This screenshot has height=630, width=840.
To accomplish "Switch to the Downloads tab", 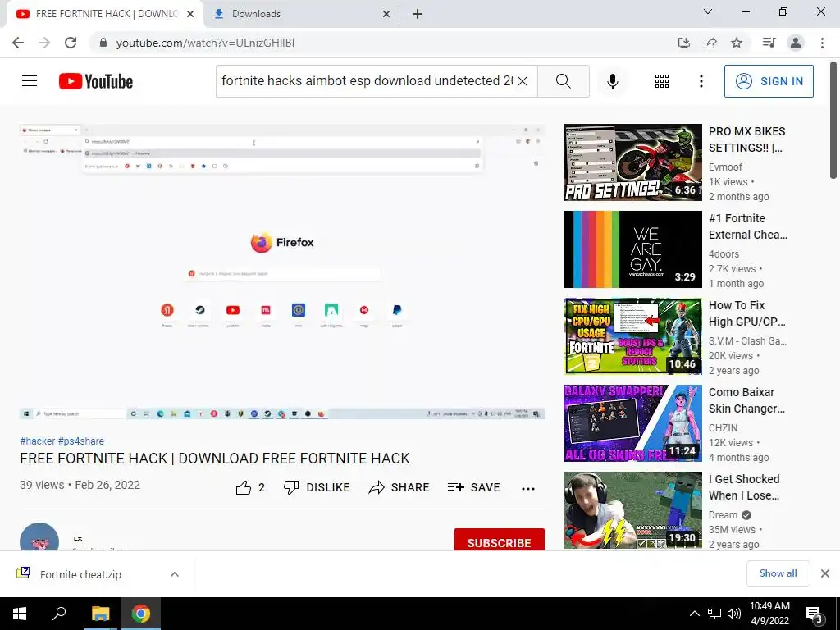I will pyautogui.click(x=300, y=14).
